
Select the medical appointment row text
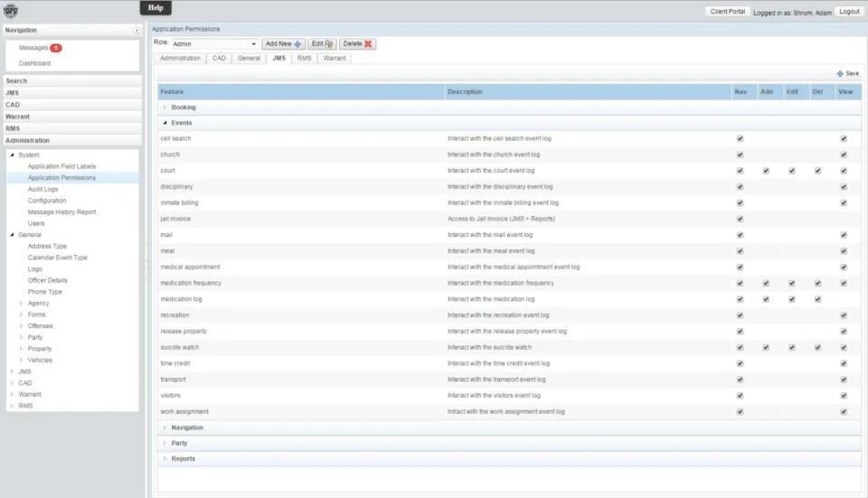click(190, 268)
